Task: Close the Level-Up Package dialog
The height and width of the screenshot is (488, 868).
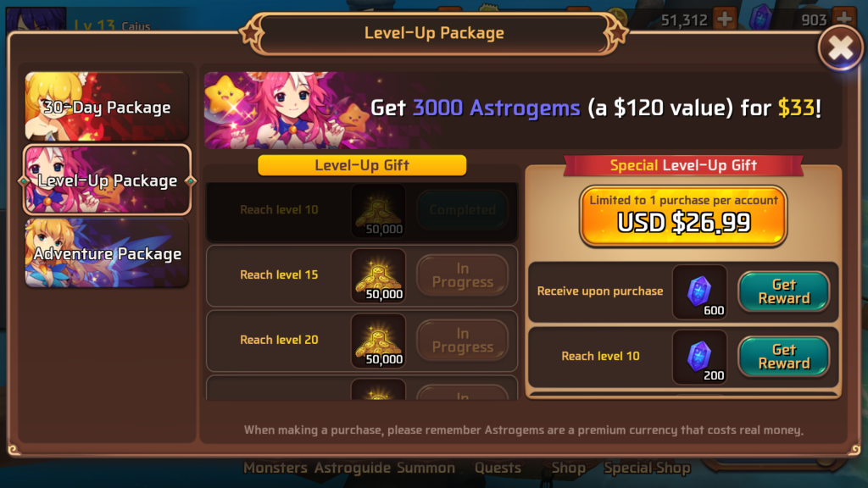Action: (840, 48)
